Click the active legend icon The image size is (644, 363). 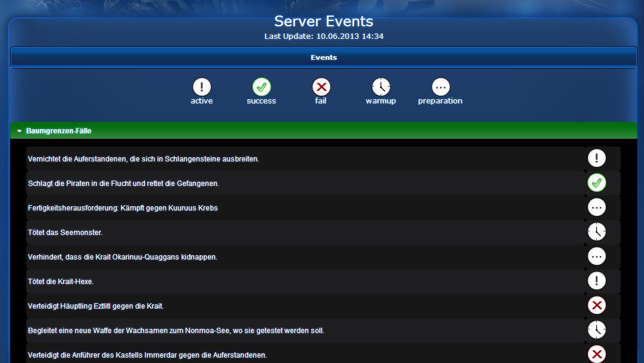[x=202, y=87]
